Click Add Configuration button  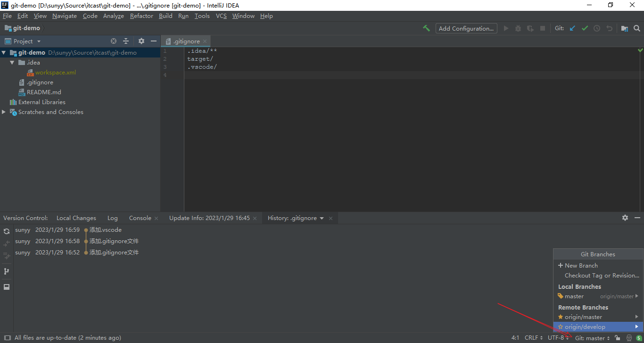point(466,28)
